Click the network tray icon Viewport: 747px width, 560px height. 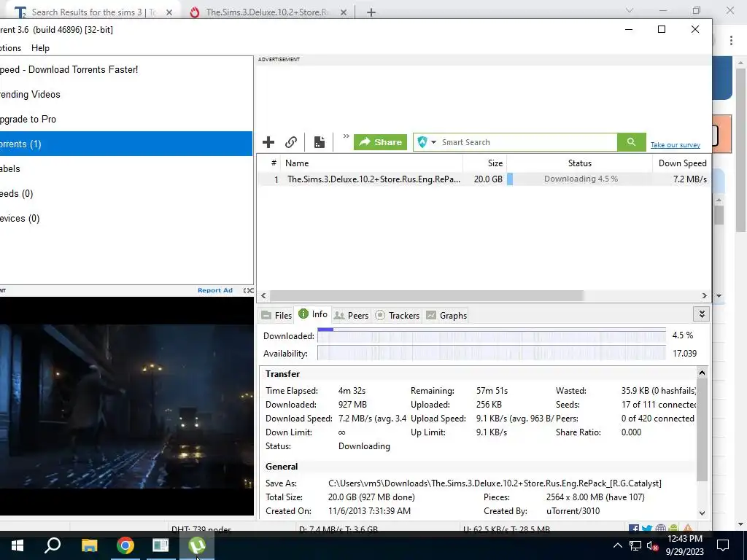[635, 545]
